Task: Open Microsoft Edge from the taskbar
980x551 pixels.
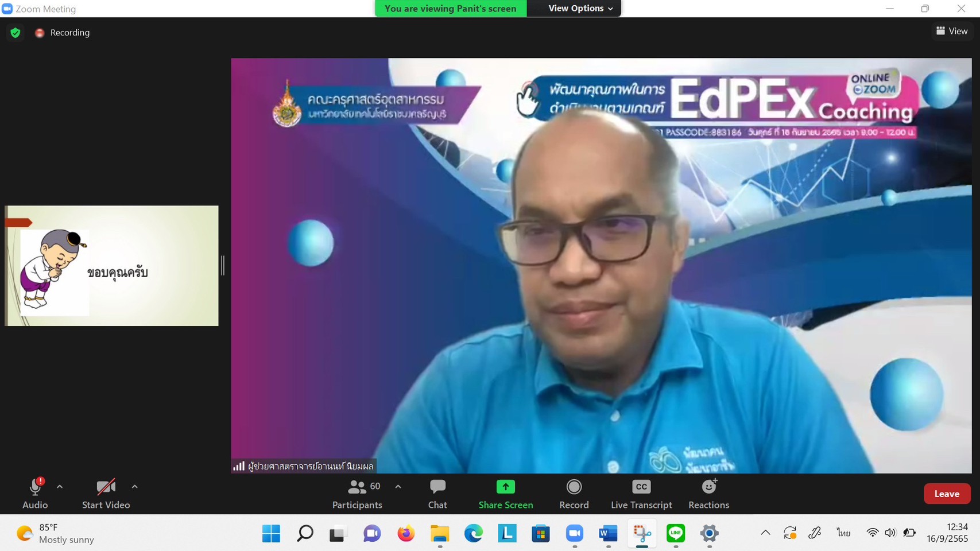Action: pyautogui.click(x=474, y=534)
